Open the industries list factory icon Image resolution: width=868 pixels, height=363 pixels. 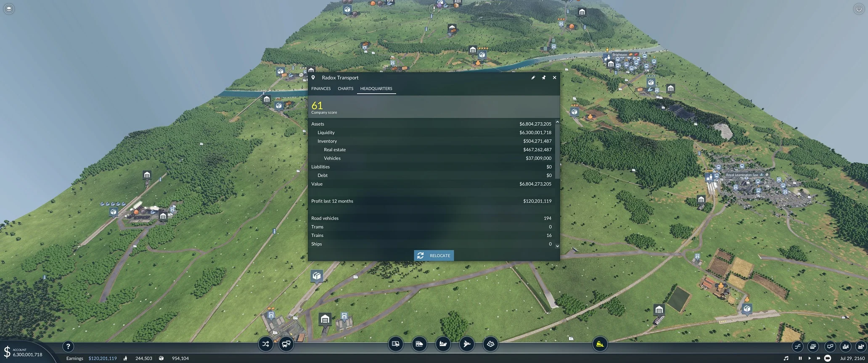(861, 347)
